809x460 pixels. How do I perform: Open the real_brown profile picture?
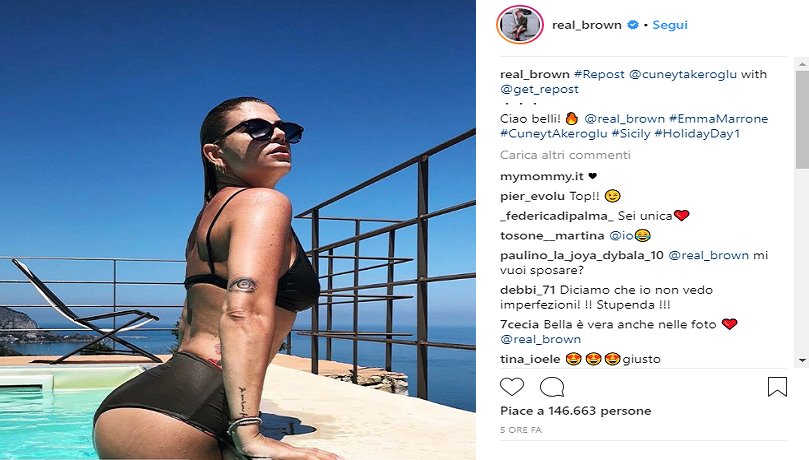[x=520, y=25]
